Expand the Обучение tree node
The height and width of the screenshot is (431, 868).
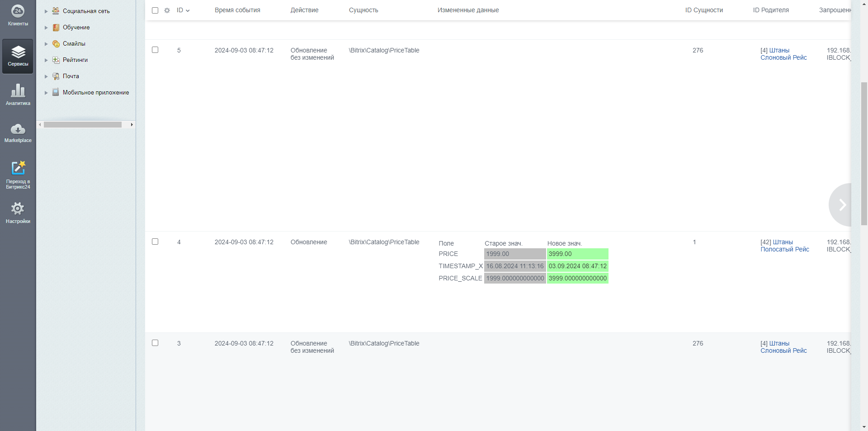pyautogui.click(x=46, y=28)
